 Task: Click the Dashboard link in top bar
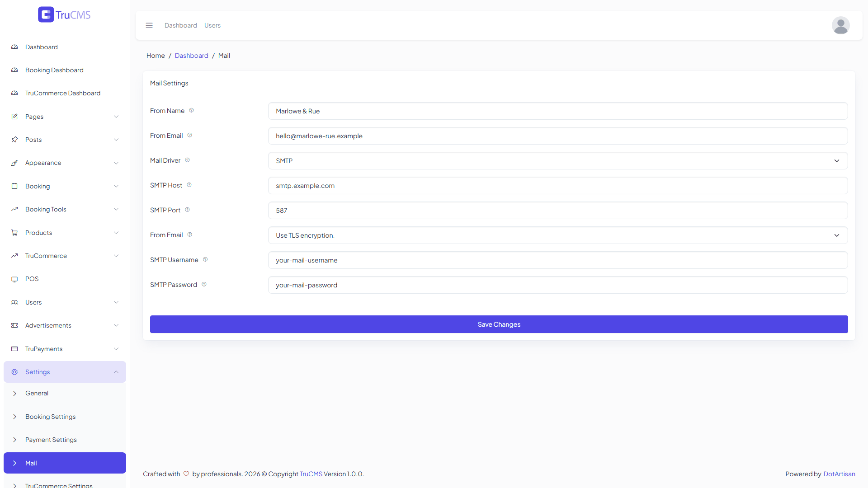(x=181, y=25)
